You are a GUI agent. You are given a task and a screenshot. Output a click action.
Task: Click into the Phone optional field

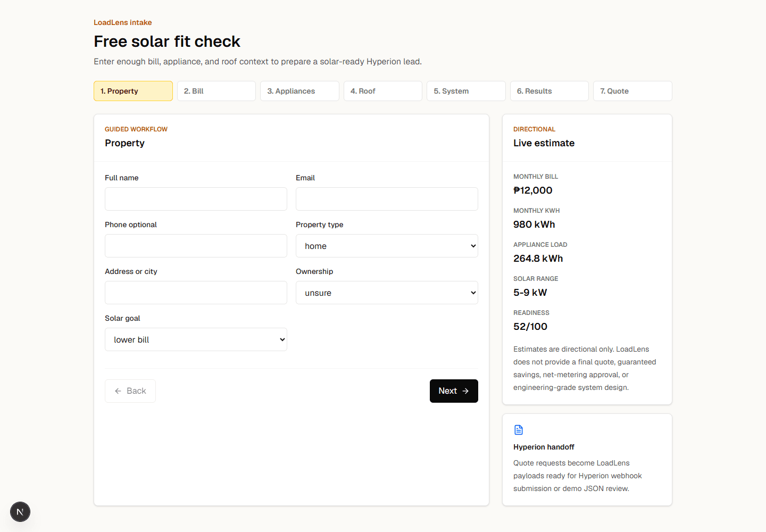(x=196, y=246)
